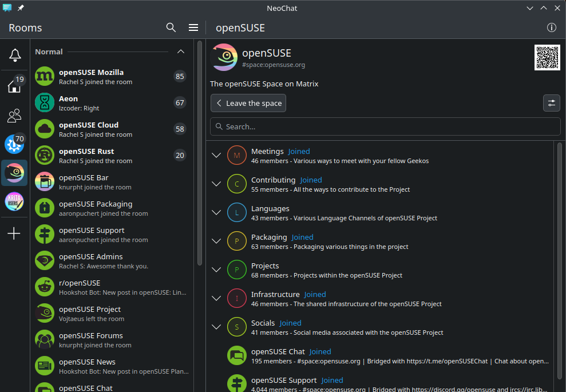The height and width of the screenshot is (392, 566).
Task: Click the space Search field
Action: [x=385, y=126]
